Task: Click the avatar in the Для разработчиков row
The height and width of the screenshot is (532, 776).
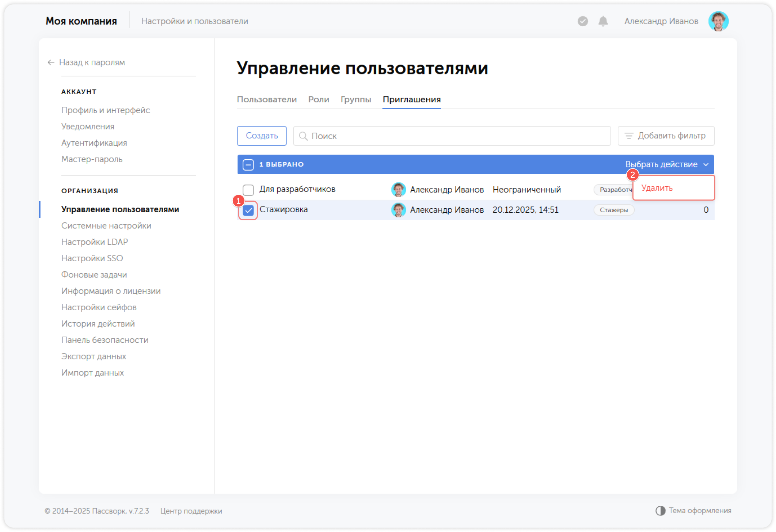Action: pyautogui.click(x=399, y=190)
